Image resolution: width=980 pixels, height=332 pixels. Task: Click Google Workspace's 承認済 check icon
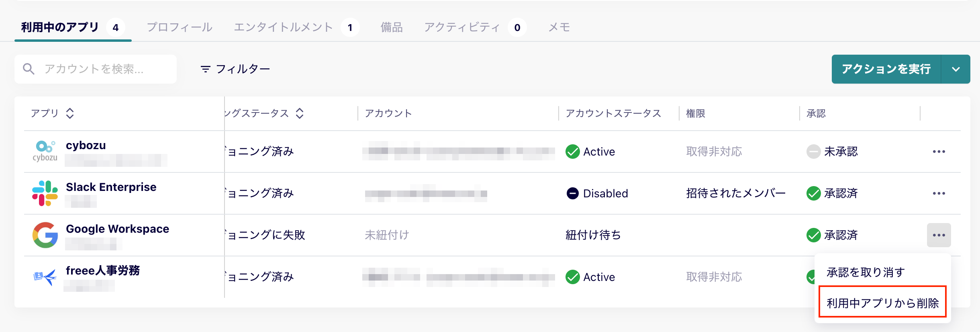[813, 235]
